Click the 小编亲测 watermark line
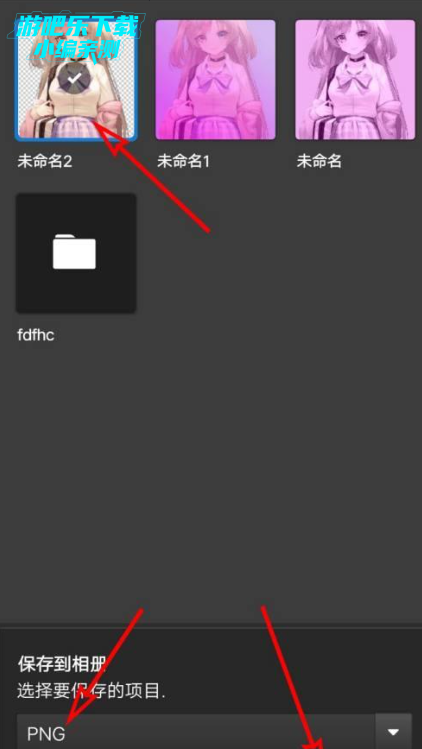The image size is (422, 749). point(77,50)
